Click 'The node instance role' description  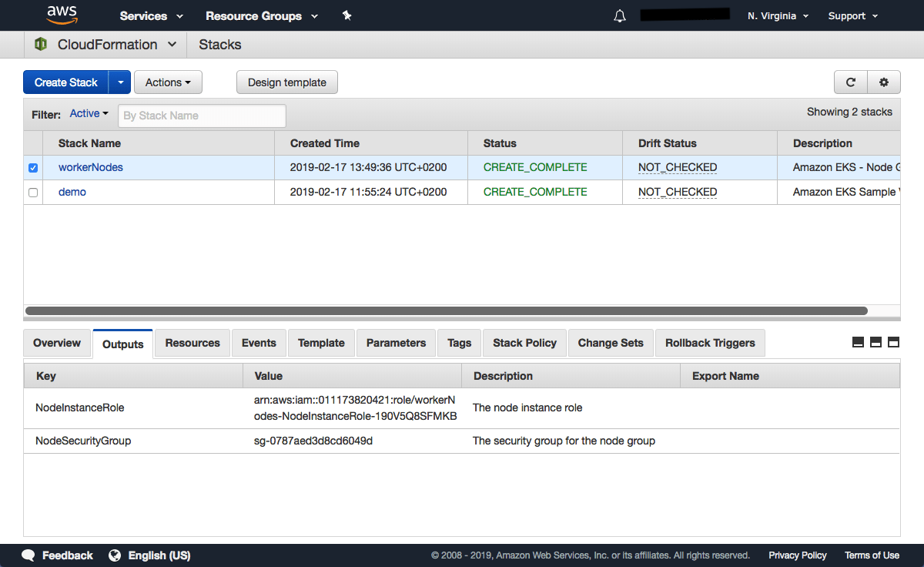coord(527,408)
